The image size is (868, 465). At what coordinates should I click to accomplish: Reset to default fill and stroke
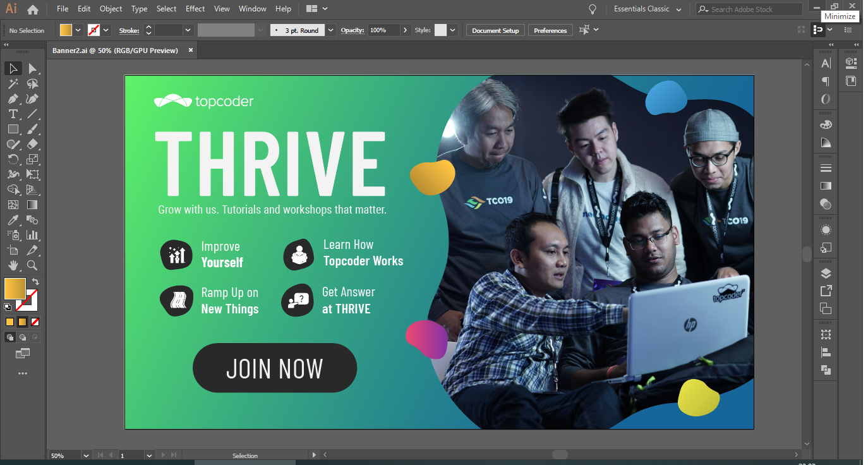pos(8,307)
